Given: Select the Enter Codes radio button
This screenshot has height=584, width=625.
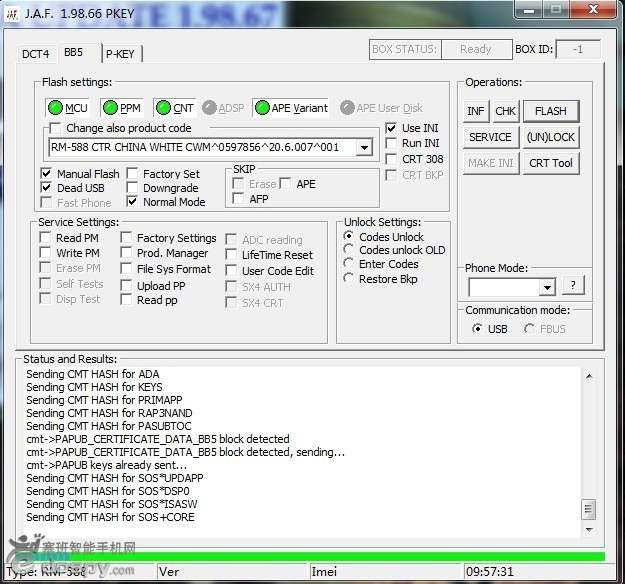Looking at the screenshot, I should [x=348, y=263].
